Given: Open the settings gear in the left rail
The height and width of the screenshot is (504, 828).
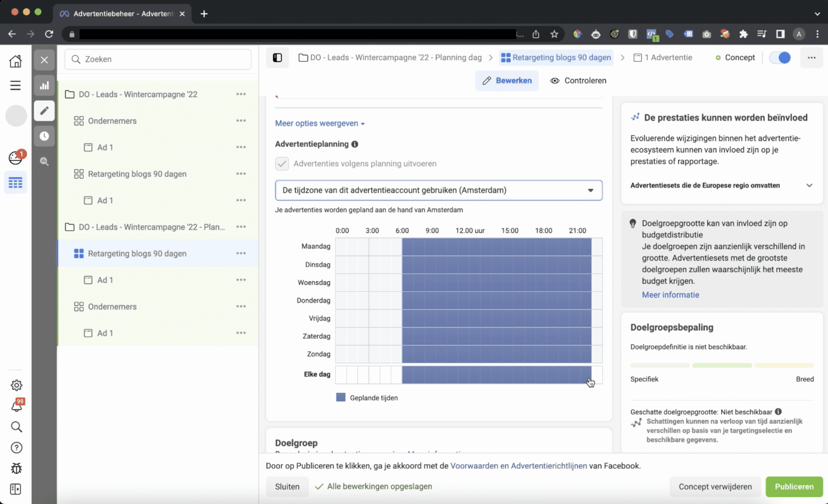Looking at the screenshot, I should pyautogui.click(x=16, y=385).
